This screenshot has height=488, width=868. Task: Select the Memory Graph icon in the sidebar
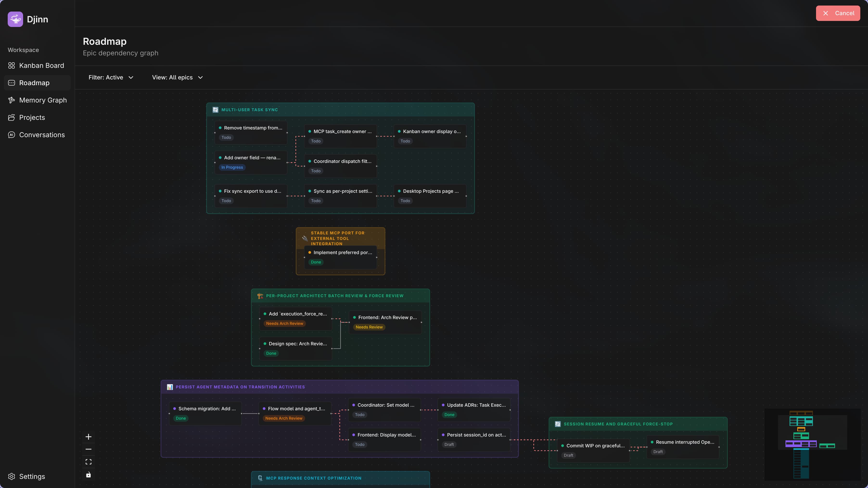tap(12, 100)
